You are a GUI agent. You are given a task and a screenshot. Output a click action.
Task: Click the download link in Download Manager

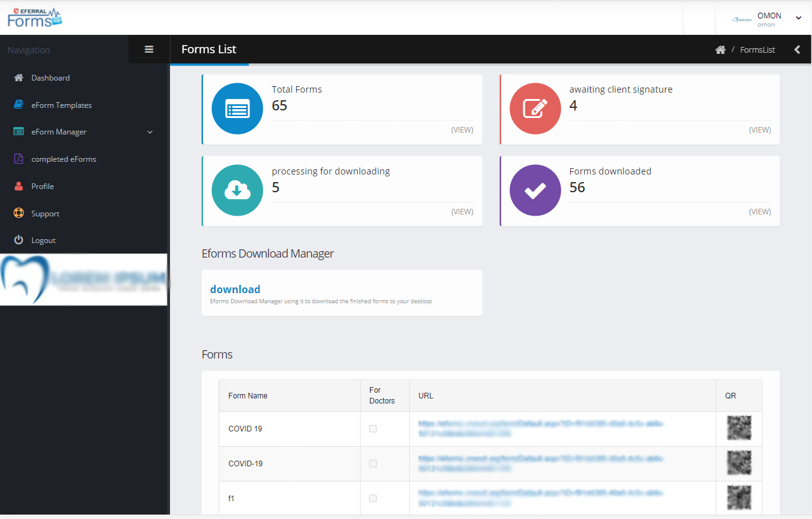click(x=235, y=289)
